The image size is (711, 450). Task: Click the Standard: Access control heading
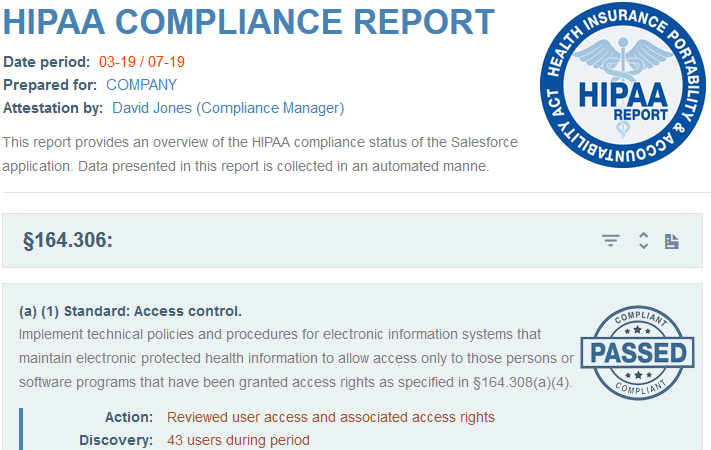click(x=130, y=311)
